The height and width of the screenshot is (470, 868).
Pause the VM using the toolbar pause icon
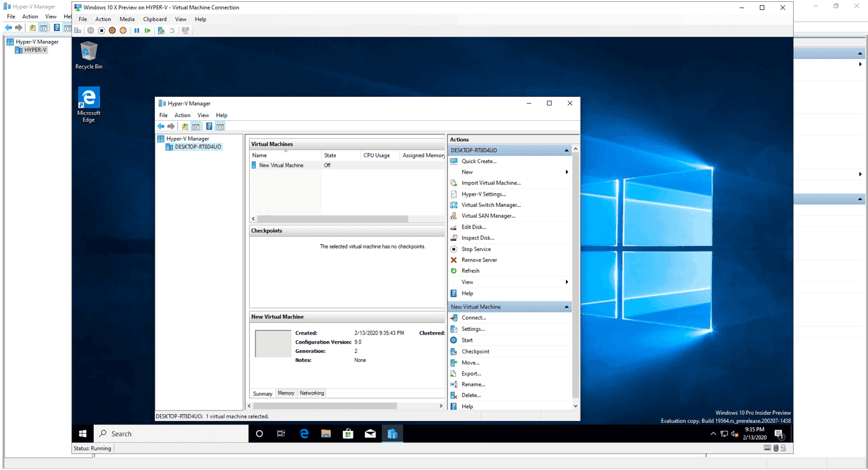pyautogui.click(x=136, y=30)
